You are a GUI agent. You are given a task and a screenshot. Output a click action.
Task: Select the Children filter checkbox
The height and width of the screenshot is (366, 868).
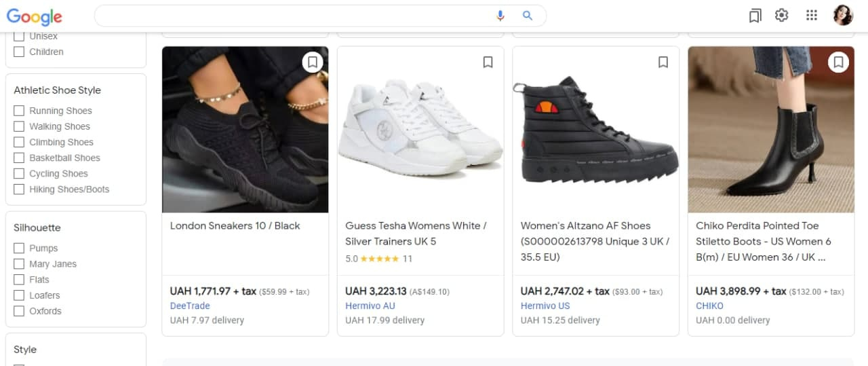pos(19,52)
